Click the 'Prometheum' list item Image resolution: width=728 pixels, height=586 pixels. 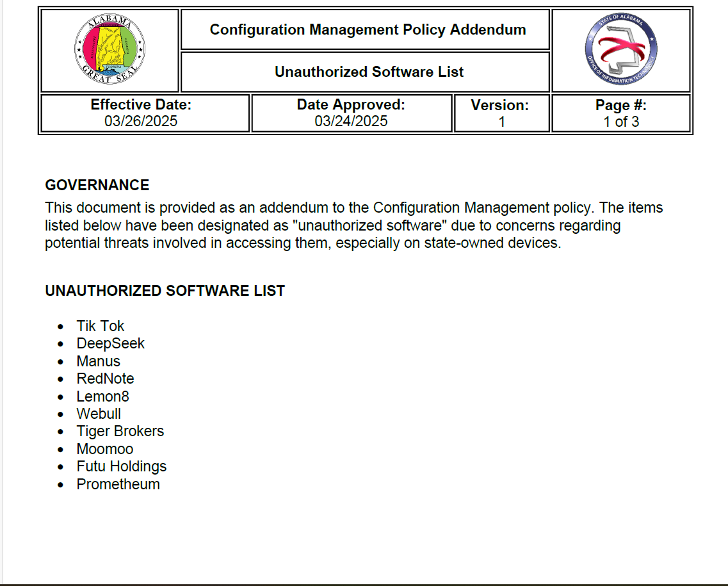(118, 484)
